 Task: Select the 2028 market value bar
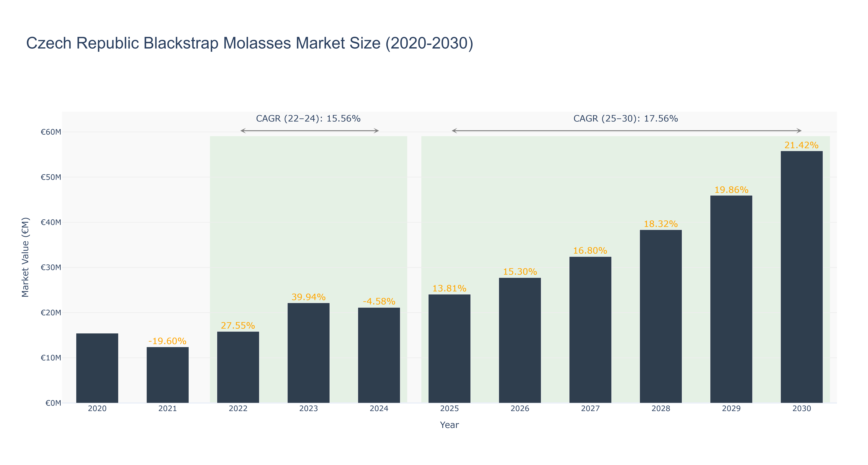[660, 316]
